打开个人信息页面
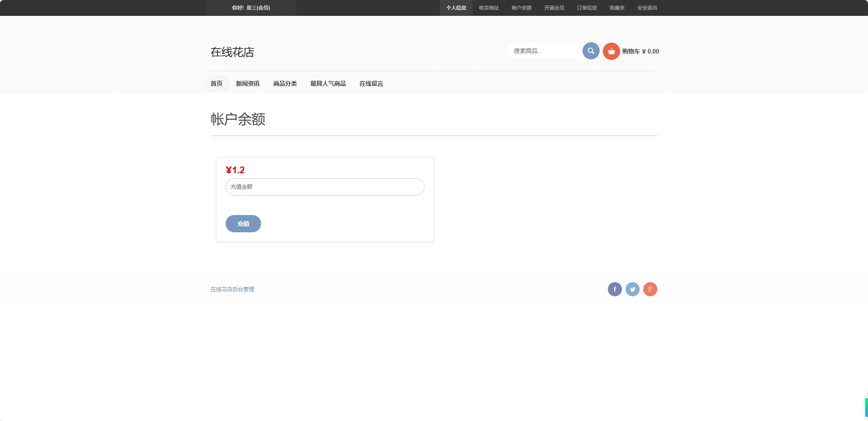The height and width of the screenshot is (421, 868). coord(456,8)
